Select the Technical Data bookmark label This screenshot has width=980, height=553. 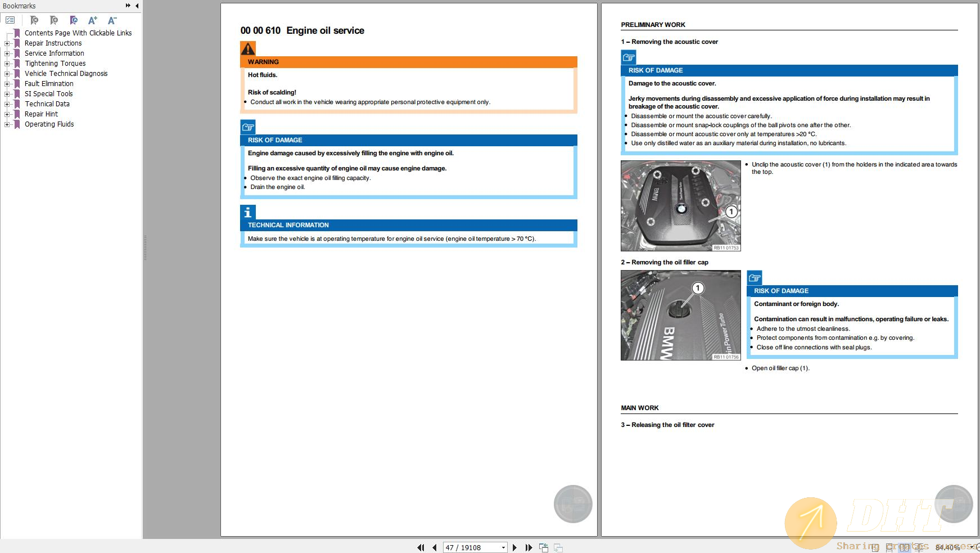click(x=47, y=104)
